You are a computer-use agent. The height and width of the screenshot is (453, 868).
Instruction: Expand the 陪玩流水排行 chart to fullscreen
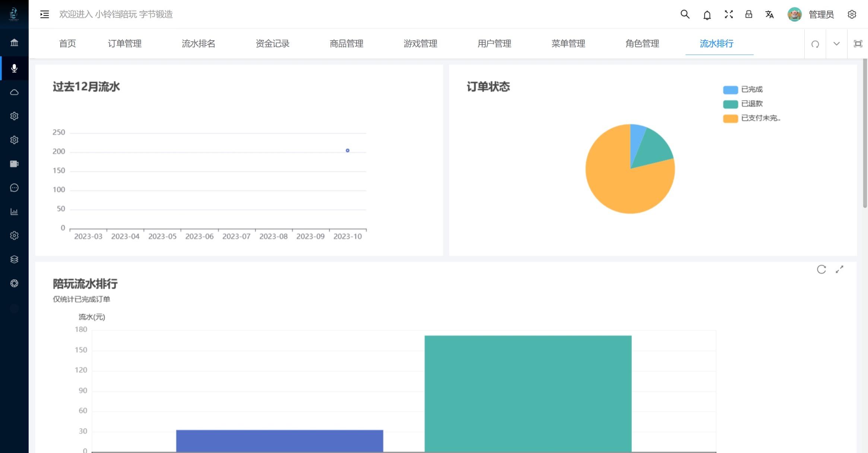click(839, 269)
